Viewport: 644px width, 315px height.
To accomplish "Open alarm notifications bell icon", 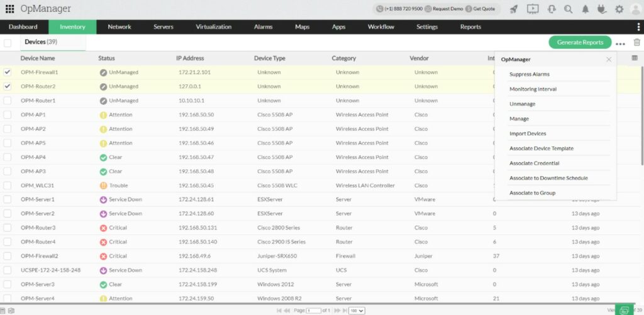I will click(x=586, y=9).
